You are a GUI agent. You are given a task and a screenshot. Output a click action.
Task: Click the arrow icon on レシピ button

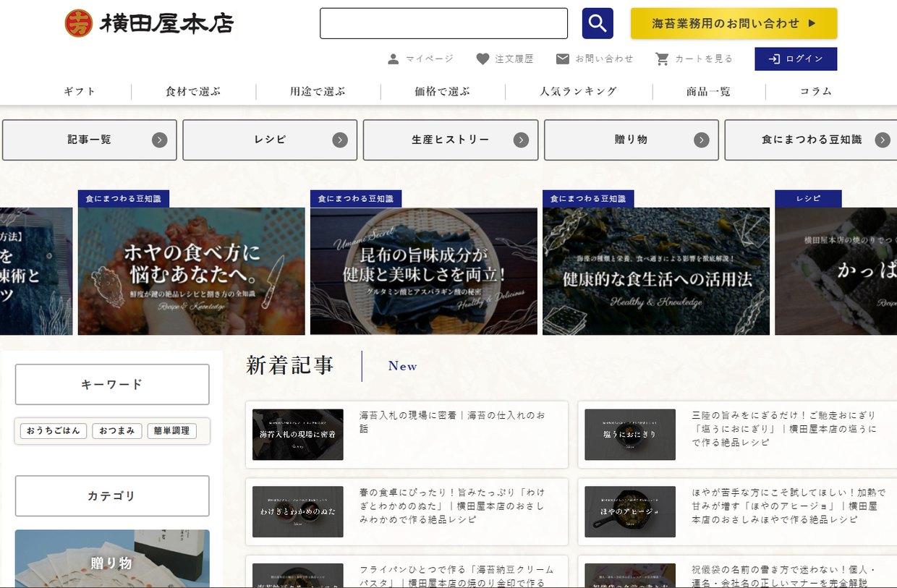(x=340, y=140)
